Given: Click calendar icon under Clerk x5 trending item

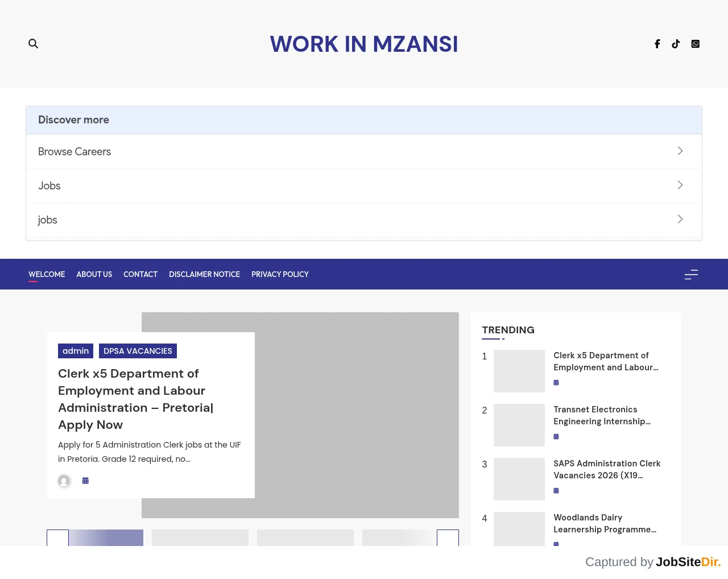Looking at the screenshot, I should pos(556,383).
